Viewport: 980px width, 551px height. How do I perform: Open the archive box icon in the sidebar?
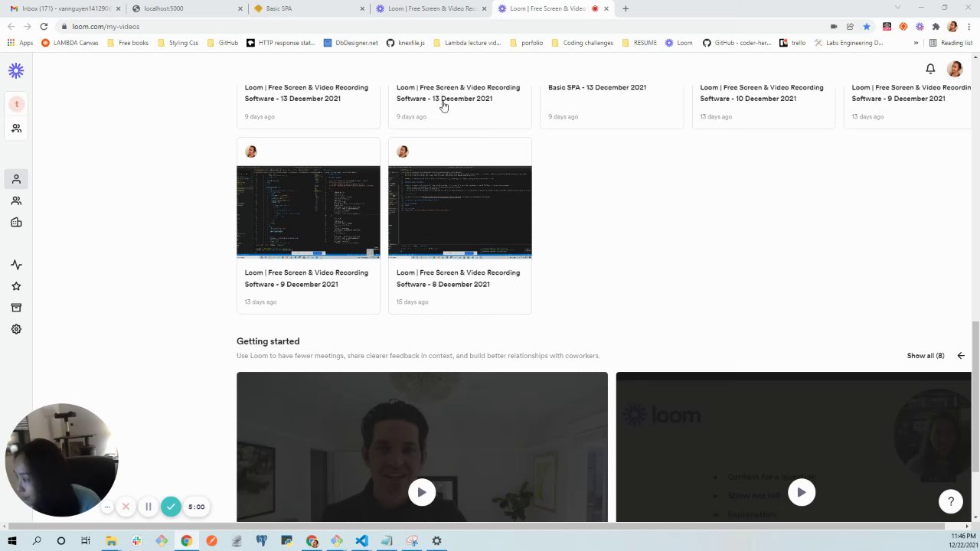(x=16, y=308)
